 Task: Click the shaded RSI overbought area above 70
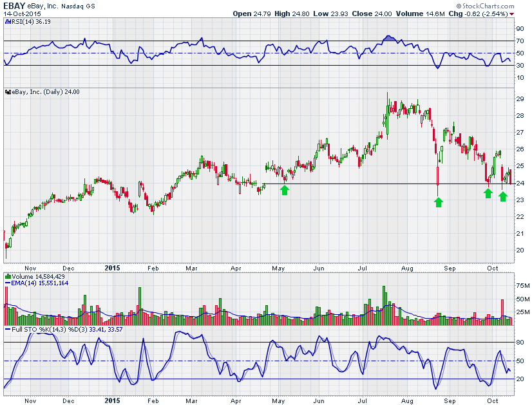(x=389, y=39)
